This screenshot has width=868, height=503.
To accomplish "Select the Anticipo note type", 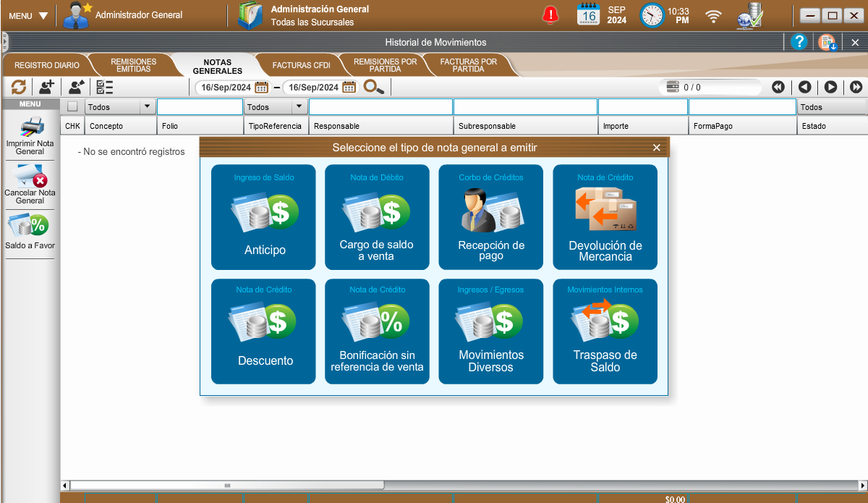I will pos(264,217).
